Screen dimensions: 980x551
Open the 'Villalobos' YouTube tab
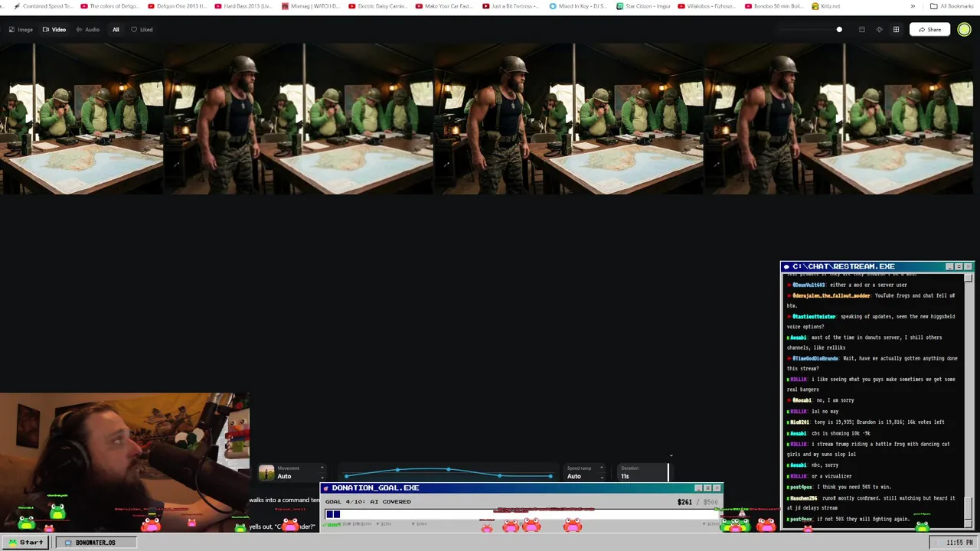[707, 6]
